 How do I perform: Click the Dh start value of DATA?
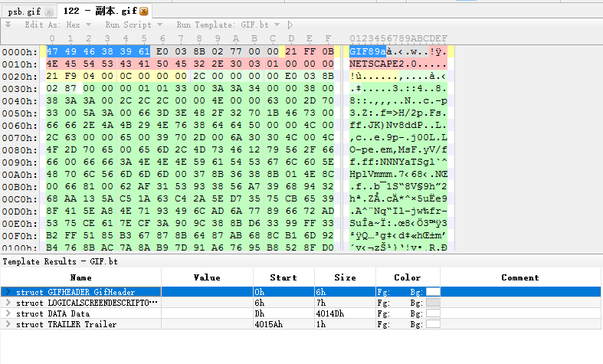(259, 313)
